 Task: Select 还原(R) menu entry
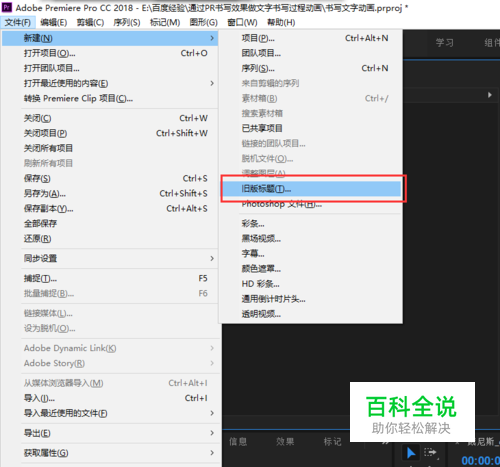[x=110, y=239]
